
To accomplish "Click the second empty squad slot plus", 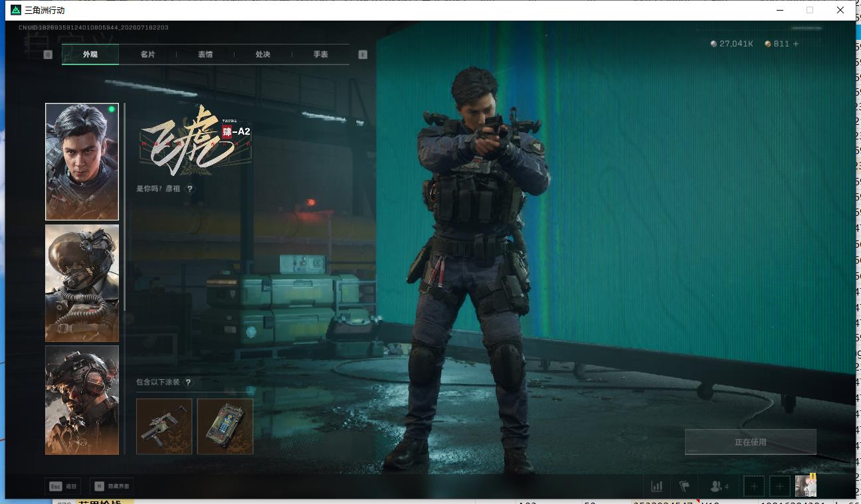I will (780, 487).
